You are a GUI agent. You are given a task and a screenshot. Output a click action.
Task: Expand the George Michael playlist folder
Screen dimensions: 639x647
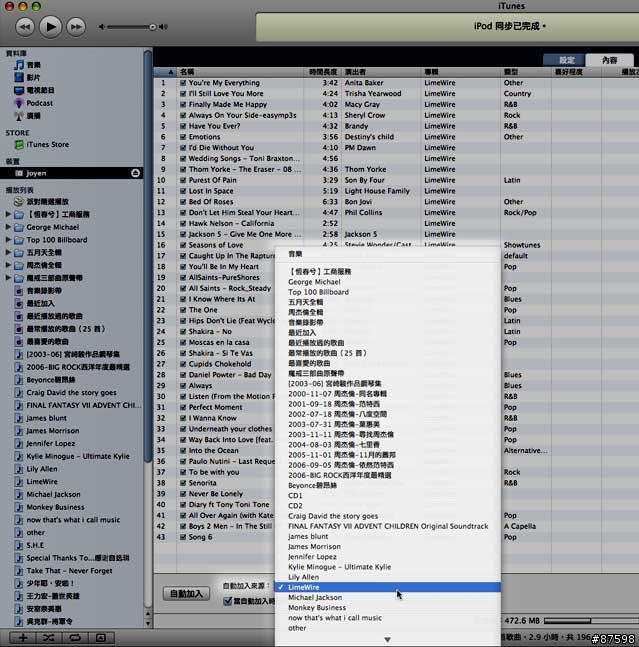click(7, 227)
